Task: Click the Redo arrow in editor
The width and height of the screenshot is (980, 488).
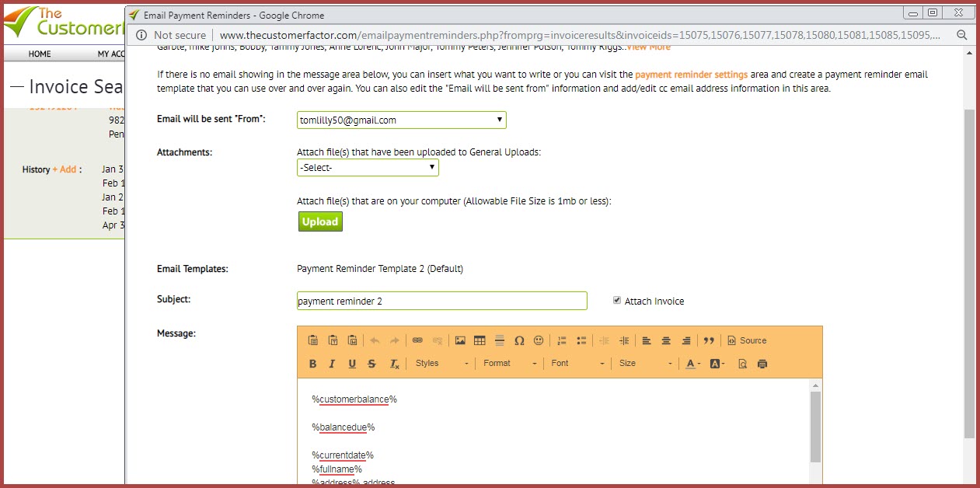Action: pyautogui.click(x=395, y=340)
